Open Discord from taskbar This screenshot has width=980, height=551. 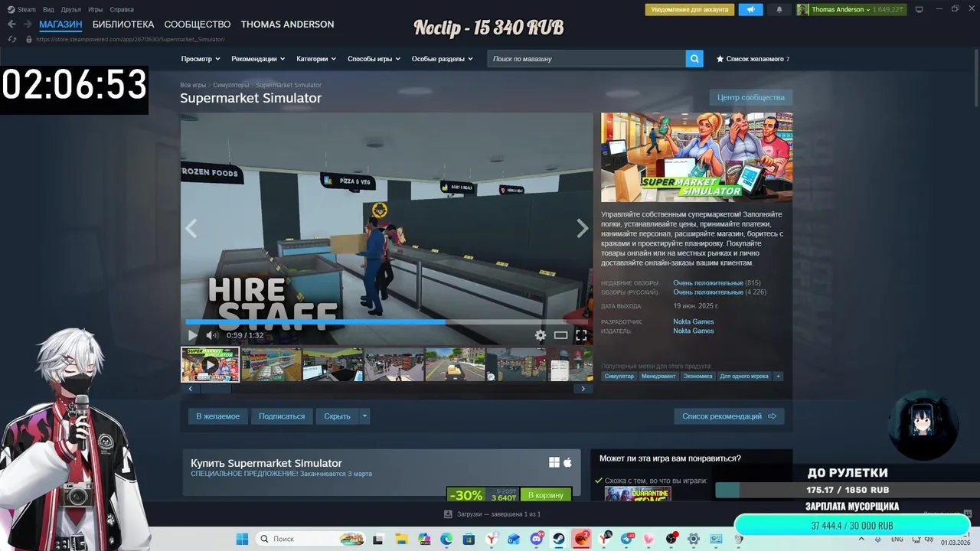tap(537, 539)
